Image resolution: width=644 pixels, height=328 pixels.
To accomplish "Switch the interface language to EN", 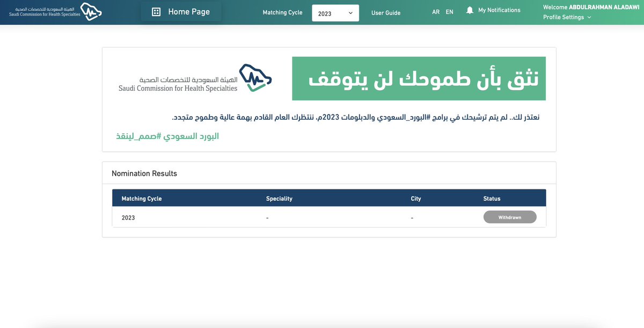I will coord(449,11).
